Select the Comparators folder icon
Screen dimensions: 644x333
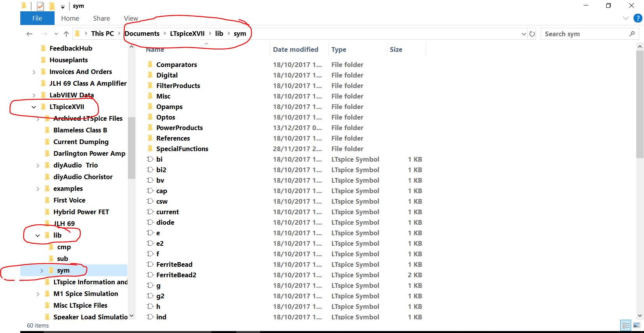[x=150, y=64]
